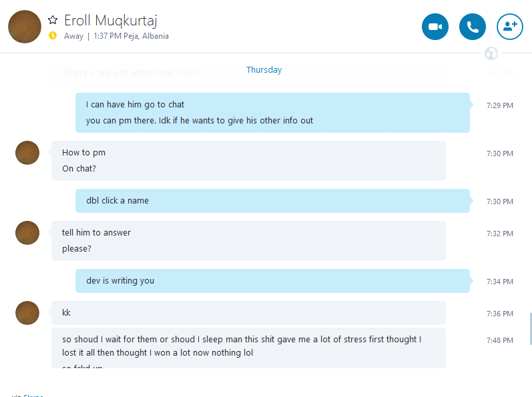Viewport: 532px width, 397px height.
Task: Start a voice call with Eroll
Action: (473, 27)
